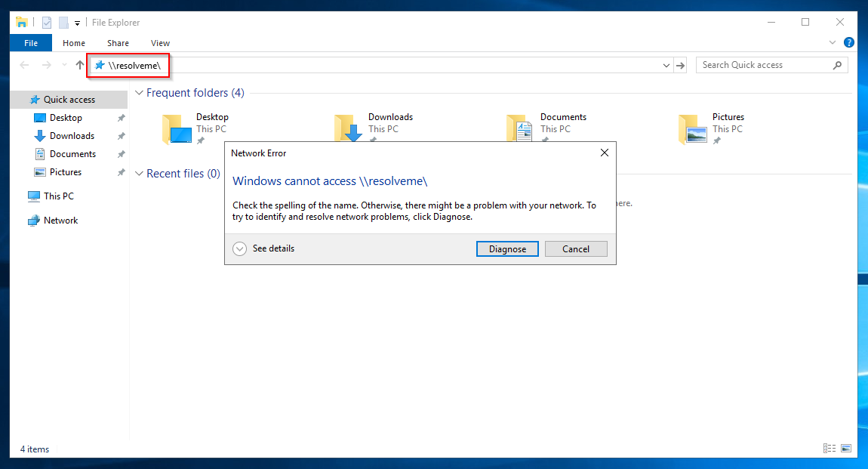Minimize the File Explorer window
The height and width of the screenshot is (469, 868).
pos(771,22)
